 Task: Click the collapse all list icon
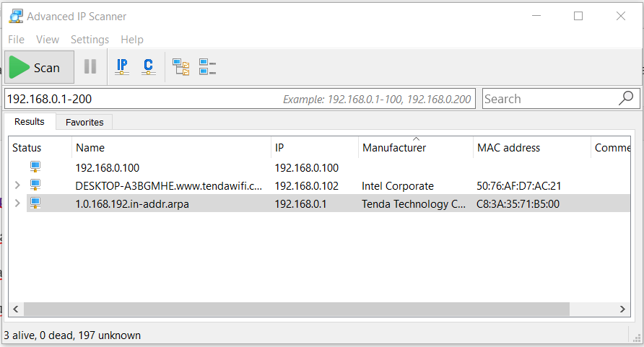click(208, 67)
